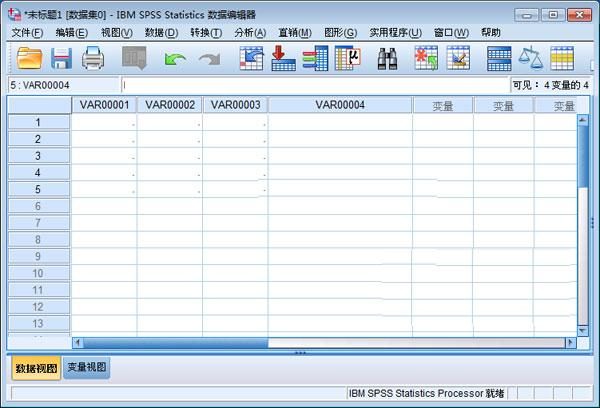Click the VAR00002 cell in row 4
Viewport: 600px width, 408px height.
(x=170, y=173)
